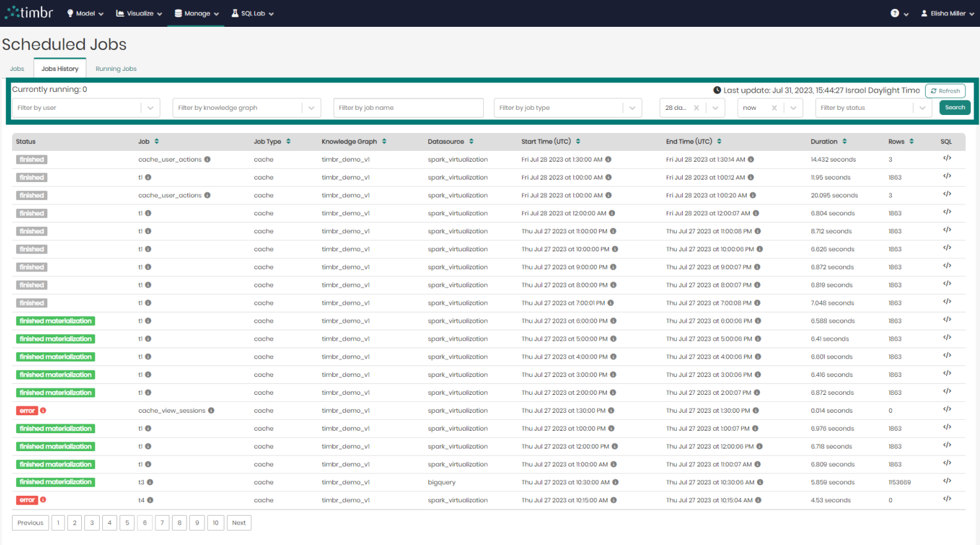Sort the table by Duration column
Viewport: 980px width, 545px height.
click(844, 141)
